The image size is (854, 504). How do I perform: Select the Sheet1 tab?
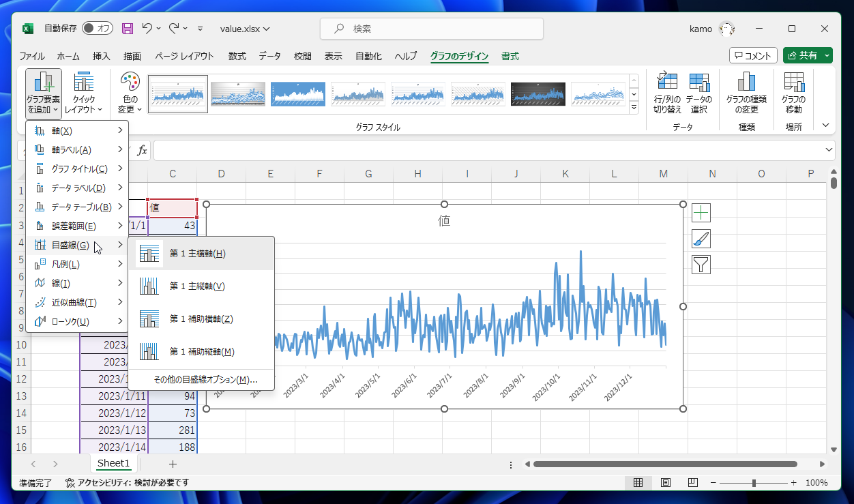coord(113,463)
